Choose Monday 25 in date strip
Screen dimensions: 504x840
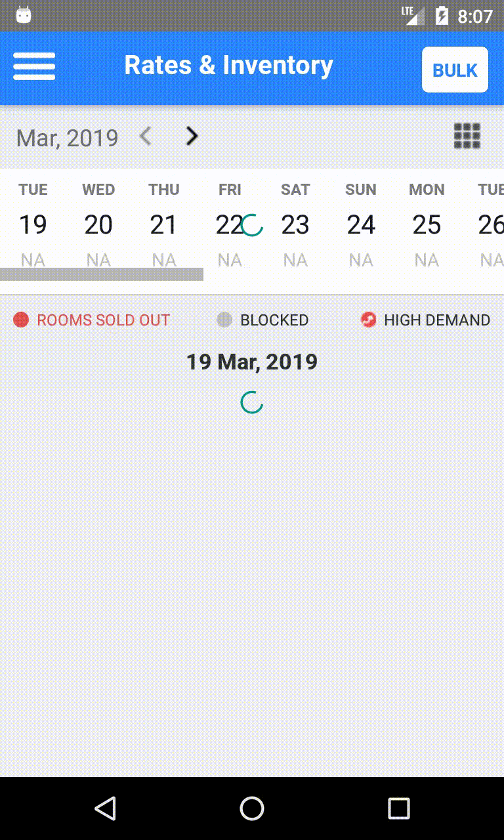(427, 224)
